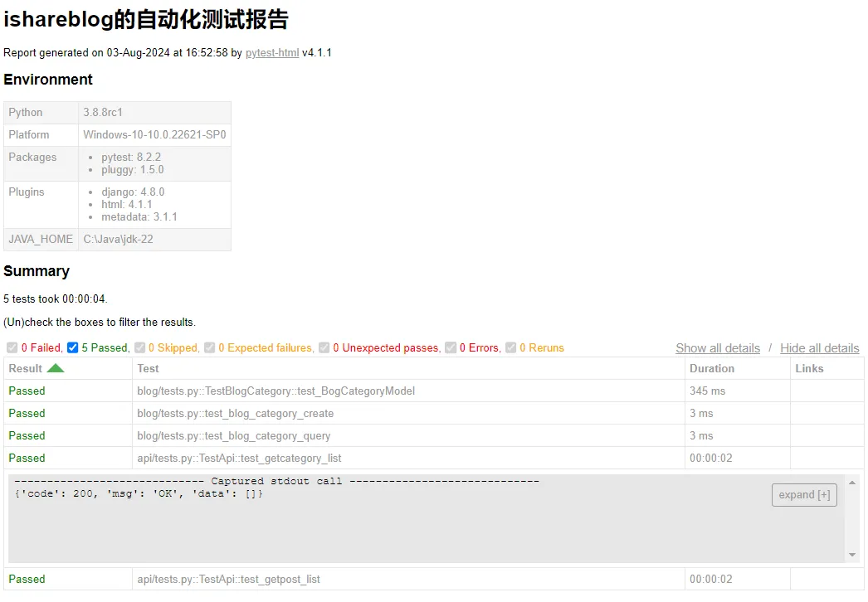This screenshot has height=602, width=868.
Task: Click the log scrollbar up arrow
Action: 852,482
